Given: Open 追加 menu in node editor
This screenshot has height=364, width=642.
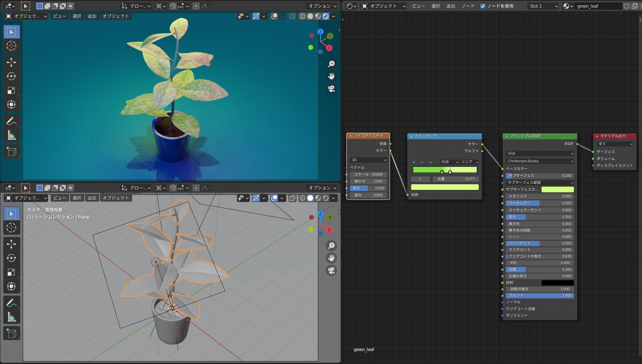Looking at the screenshot, I should [x=451, y=6].
